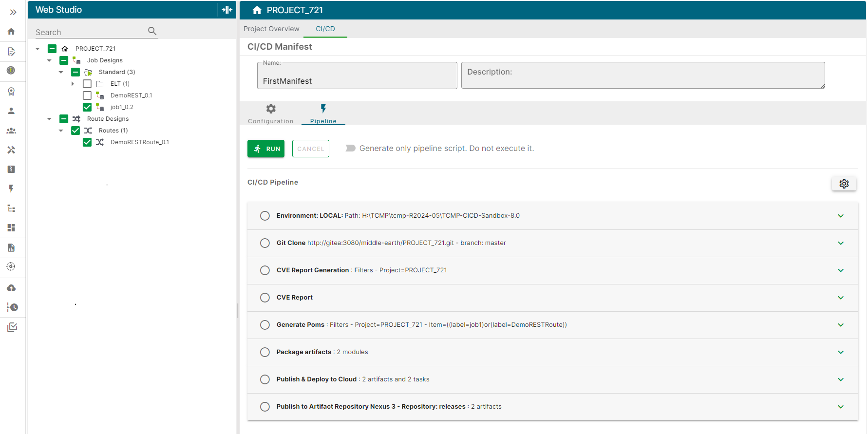This screenshot has height=434, width=868.
Task: Select the Git Clone step radio button
Action: point(265,243)
